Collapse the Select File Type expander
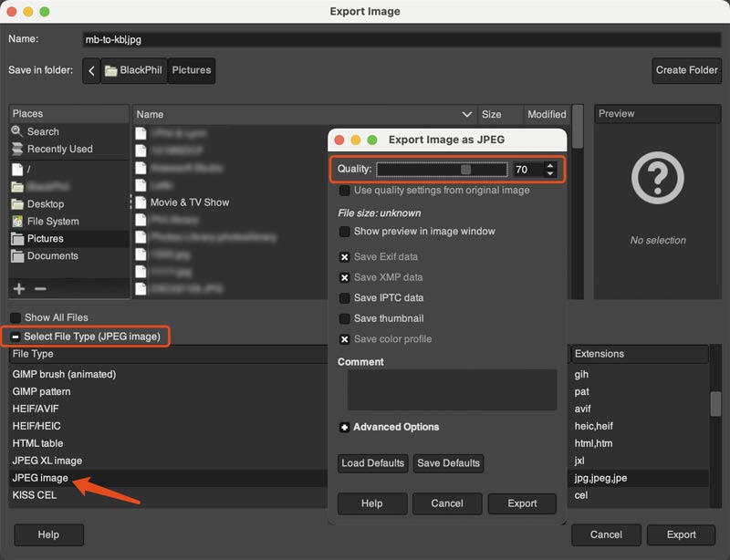 click(x=15, y=336)
